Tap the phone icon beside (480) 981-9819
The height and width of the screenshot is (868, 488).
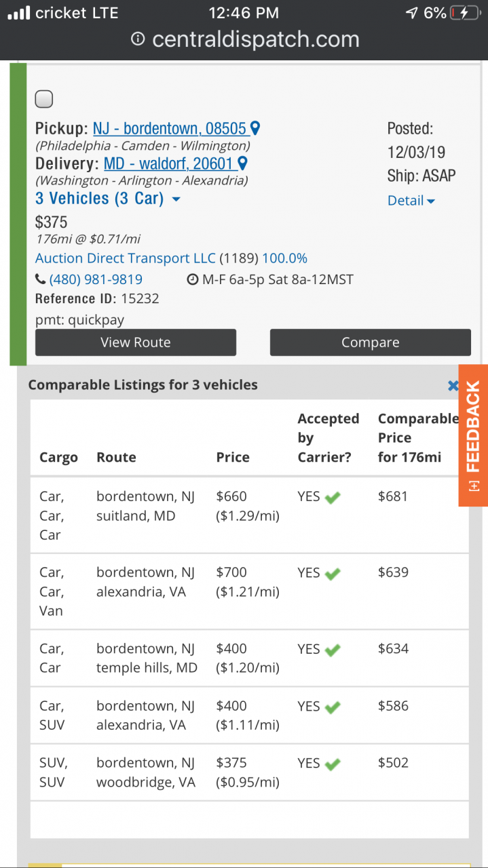coord(41,279)
